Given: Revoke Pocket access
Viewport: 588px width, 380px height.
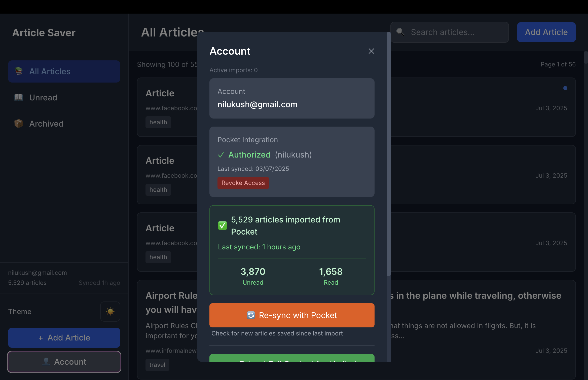Looking at the screenshot, I should (243, 183).
